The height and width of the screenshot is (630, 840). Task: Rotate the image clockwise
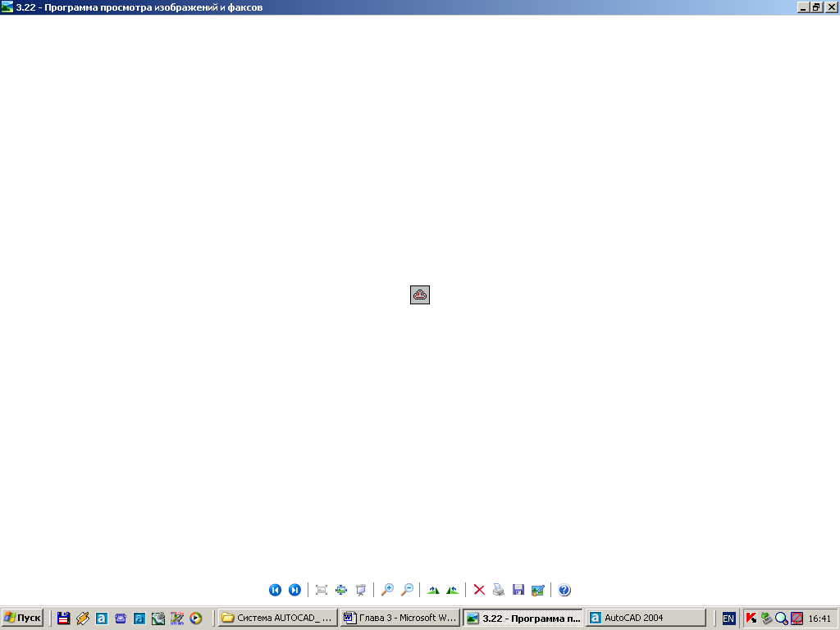pos(433,590)
